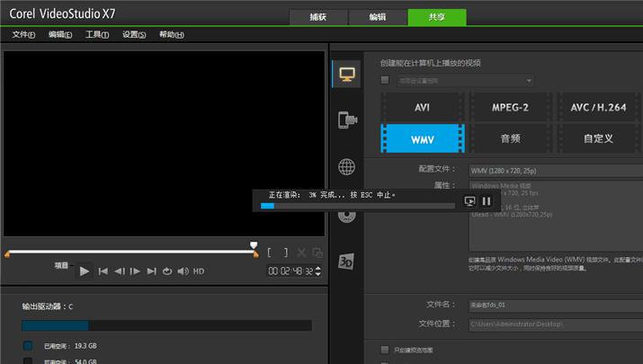The width and height of the screenshot is (643, 364).
Task: Switch to the 共享 share tab
Action: [x=437, y=17]
